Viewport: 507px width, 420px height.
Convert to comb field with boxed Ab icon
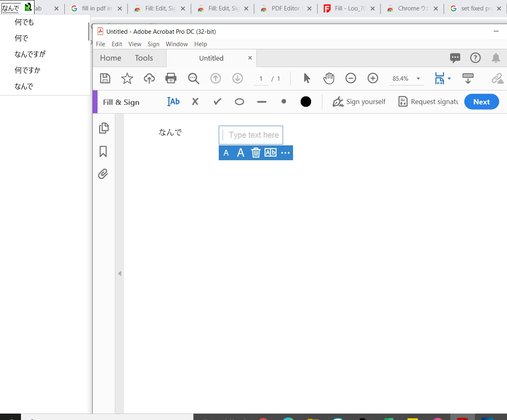[x=271, y=153]
